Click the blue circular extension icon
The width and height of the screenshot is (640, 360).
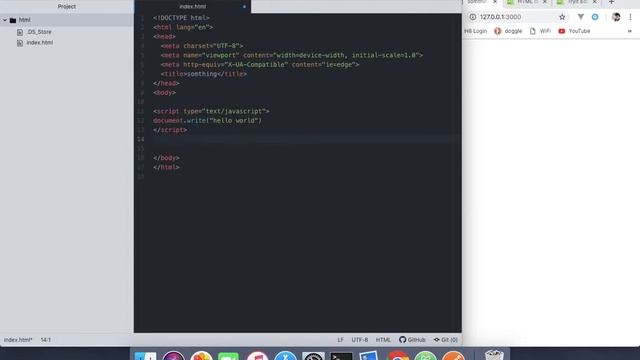[x=595, y=17]
